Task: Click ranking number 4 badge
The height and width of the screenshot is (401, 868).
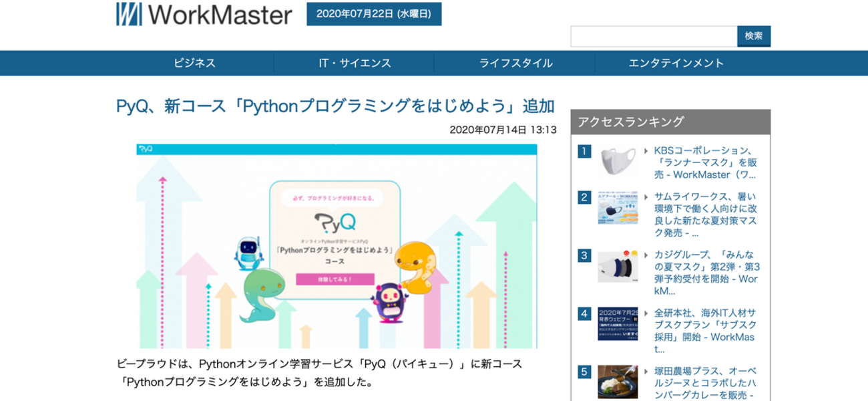Action: point(584,313)
